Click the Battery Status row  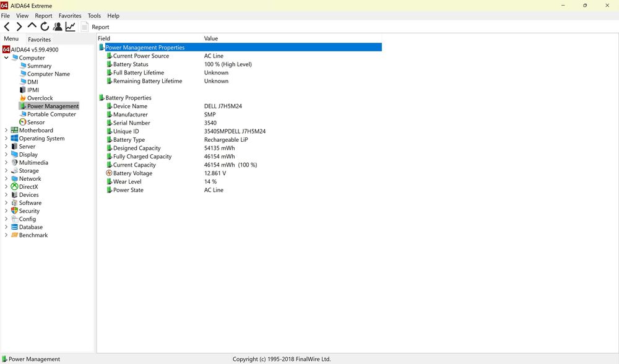[x=240, y=64]
